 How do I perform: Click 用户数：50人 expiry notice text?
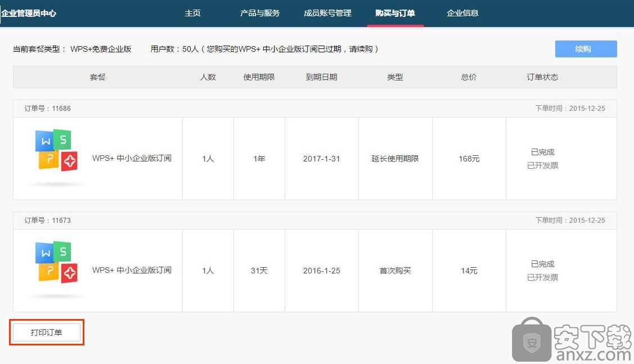coord(264,49)
